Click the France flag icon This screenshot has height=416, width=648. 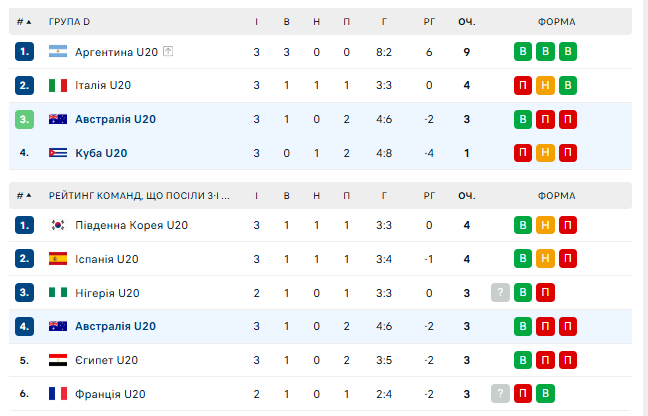57,394
